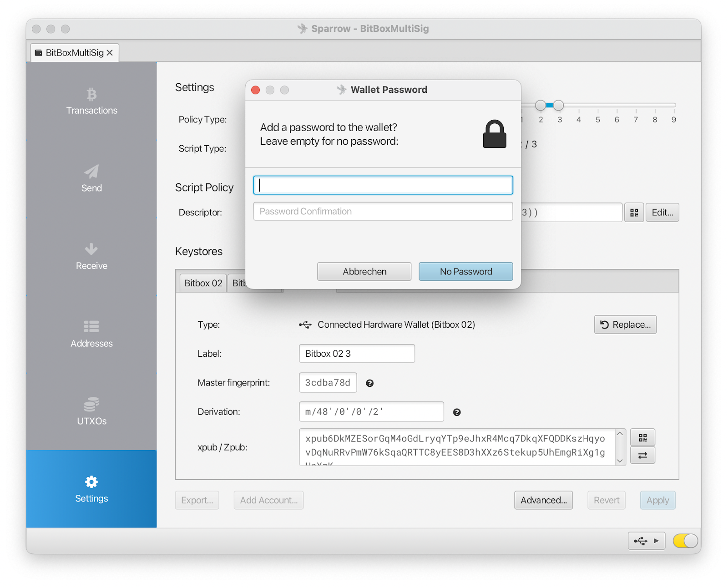Select the Settings sidebar item
This screenshot has width=728, height=588.
pos(91,489)
